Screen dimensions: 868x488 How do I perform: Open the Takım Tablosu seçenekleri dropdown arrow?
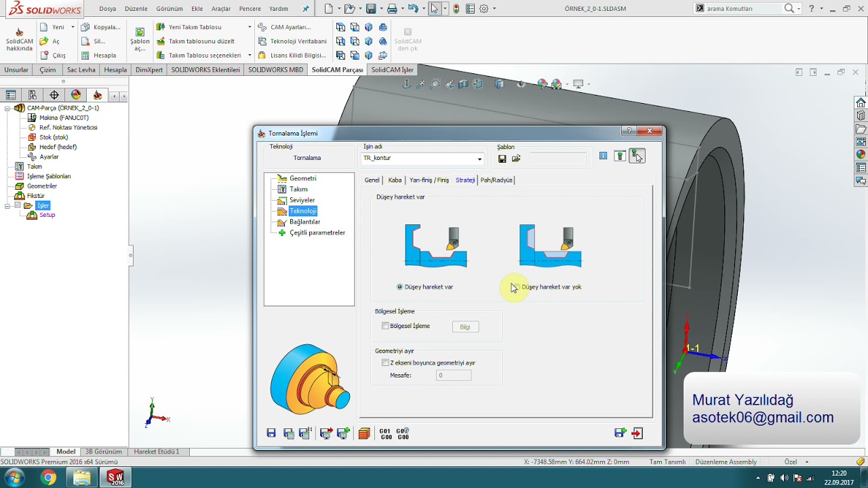pos(250,56)
